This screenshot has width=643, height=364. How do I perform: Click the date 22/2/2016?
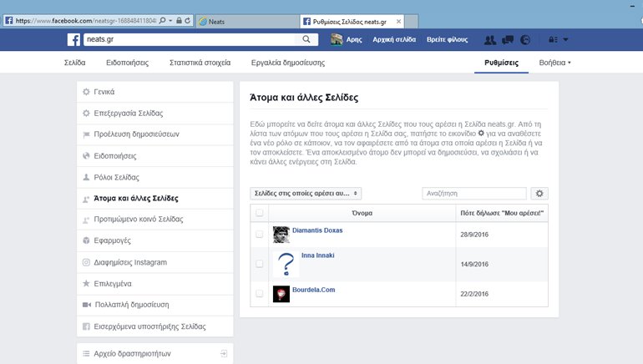pyautogui.click(x=474, y=294)
